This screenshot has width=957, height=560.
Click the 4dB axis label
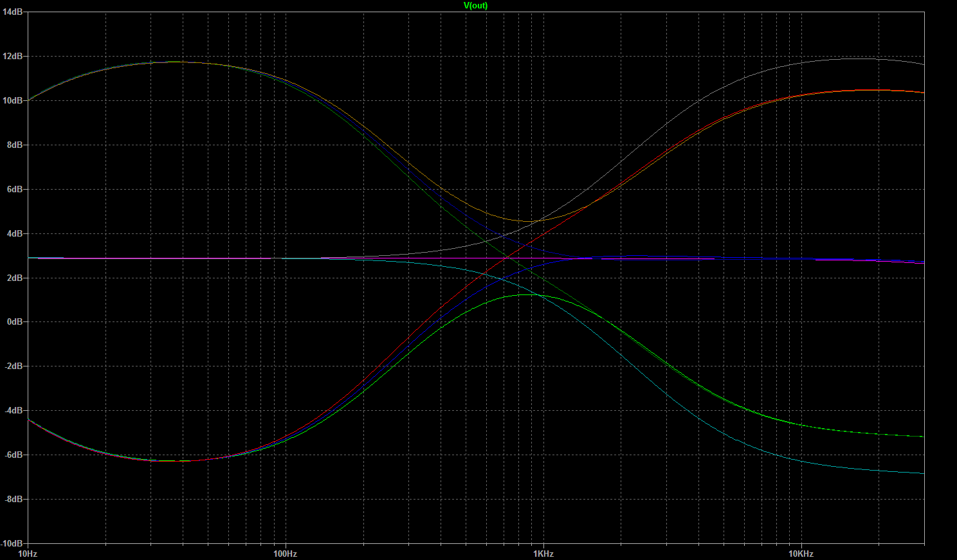(15, 234)
